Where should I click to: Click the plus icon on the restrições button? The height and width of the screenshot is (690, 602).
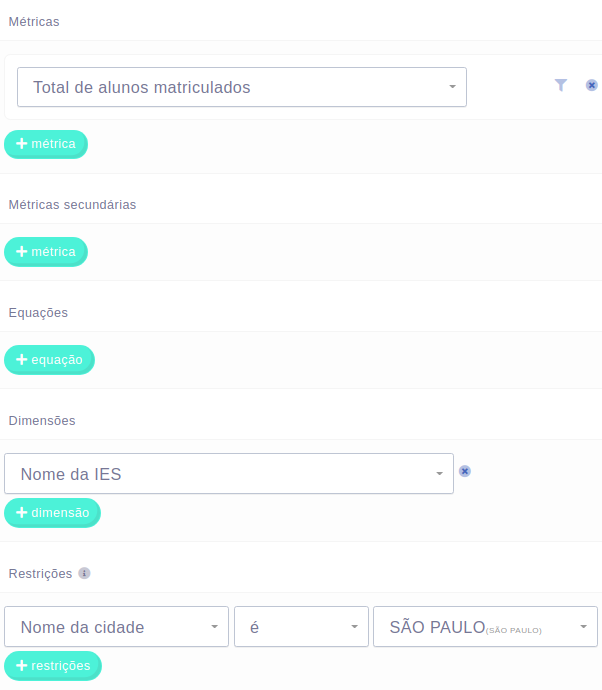coord(22,665)
